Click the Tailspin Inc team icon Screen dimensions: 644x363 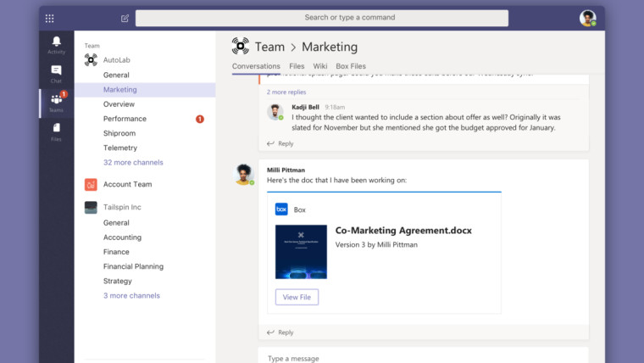pyautogui.click(x=91, y=207)
